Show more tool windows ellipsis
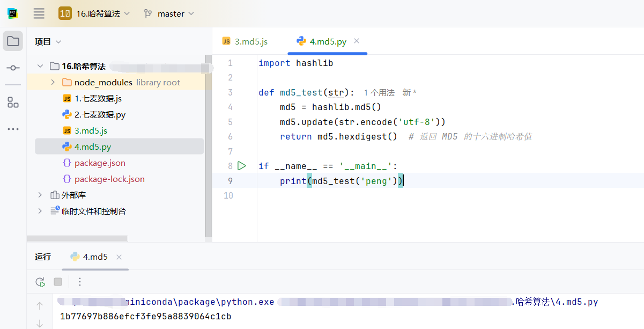Image resolution: width=644 pixels, height=329 pixels. (x=13, y=129)
